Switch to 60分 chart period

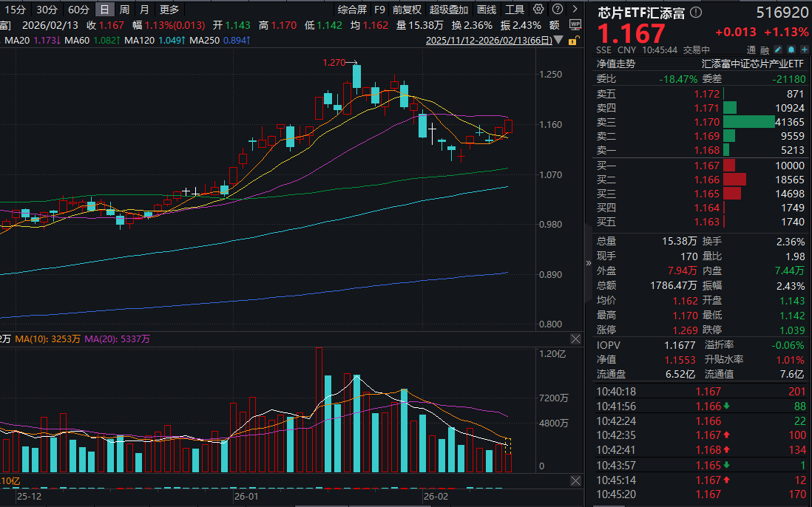point(78,10)
